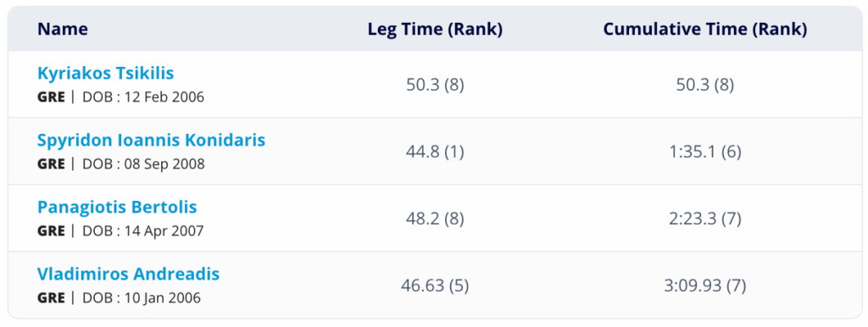Open Spyridon Ioannis Konidaris profile link
The image size is (868, 327).
pyautogui.click(x=151, y=140)
